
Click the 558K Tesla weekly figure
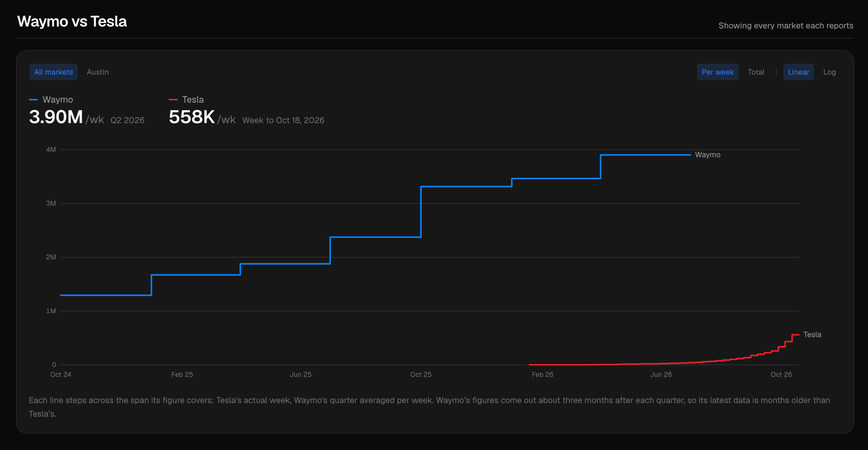(x=192, y=117)
